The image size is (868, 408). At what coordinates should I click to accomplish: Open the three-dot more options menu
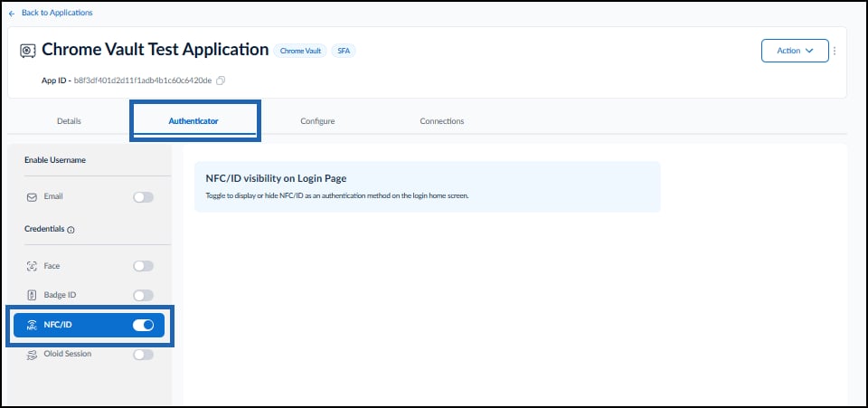pos(835,51)
